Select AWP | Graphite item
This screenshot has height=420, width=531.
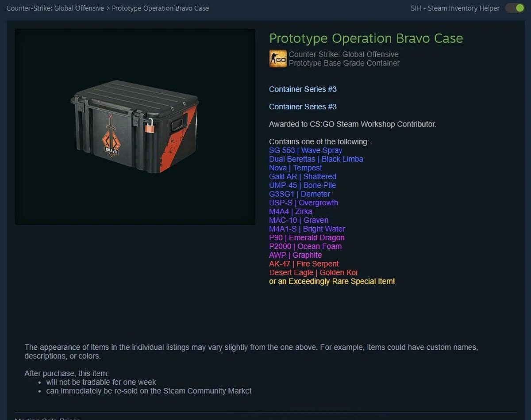295,255
